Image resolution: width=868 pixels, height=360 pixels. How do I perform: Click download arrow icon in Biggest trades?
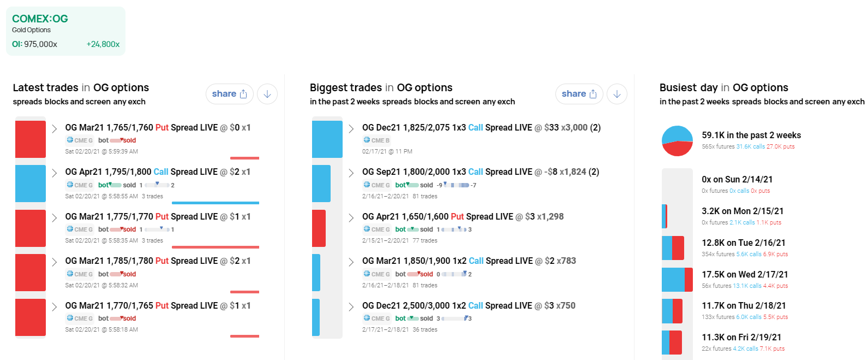(616, 94)
